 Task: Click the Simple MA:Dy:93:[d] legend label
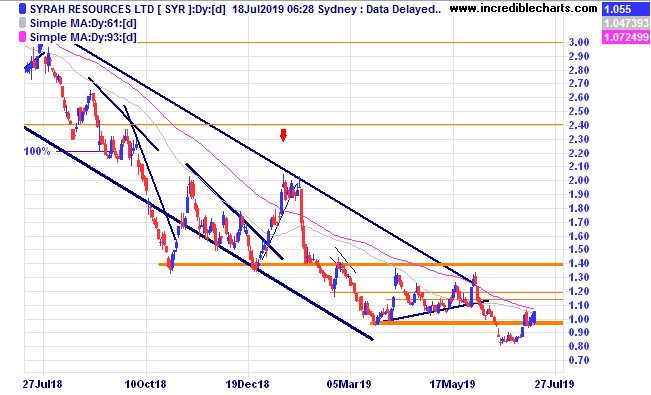pyautogui.click(x=83, y=37)
